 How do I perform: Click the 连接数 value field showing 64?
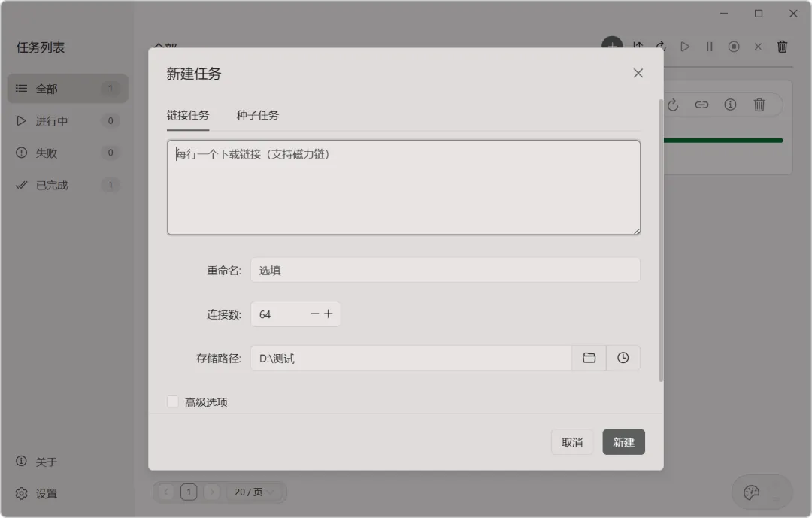[x=280, y=314]
